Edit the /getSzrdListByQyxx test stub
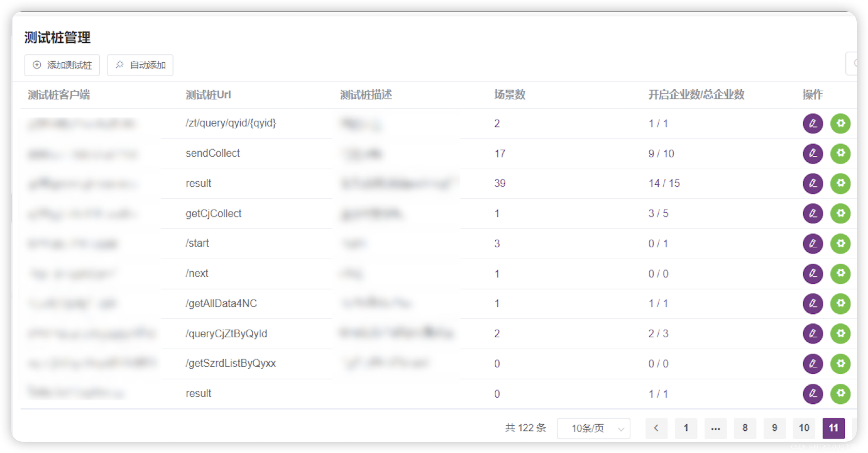The height and width of the screenshot is (453, 868). (x=813, y=364)
